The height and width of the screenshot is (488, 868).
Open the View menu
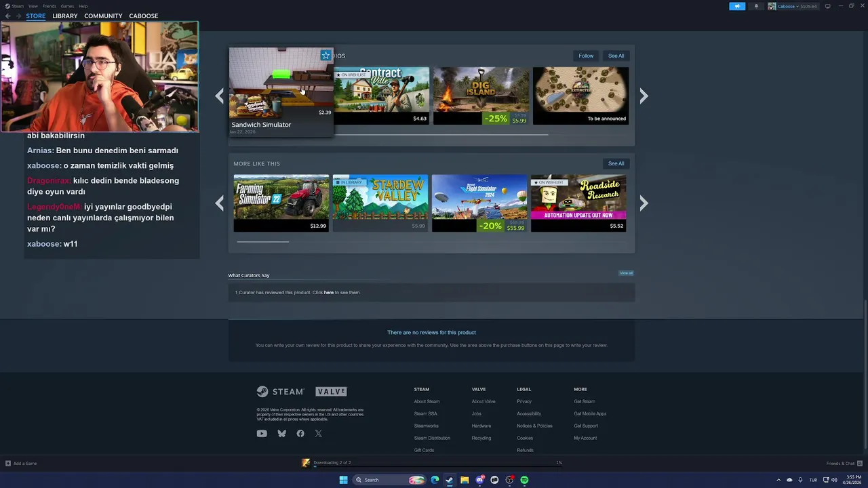click(x=33, y=6)
